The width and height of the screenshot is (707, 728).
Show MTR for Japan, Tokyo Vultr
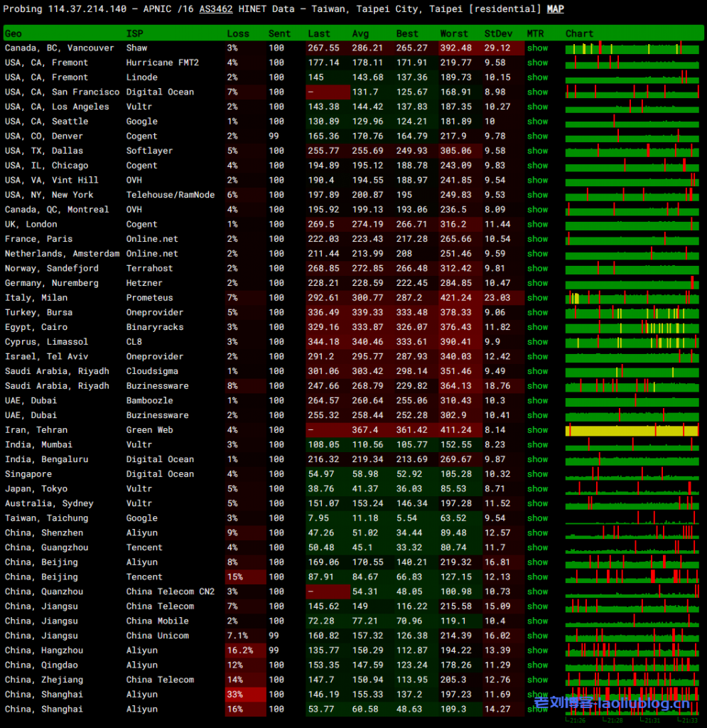tap(537, 489)
